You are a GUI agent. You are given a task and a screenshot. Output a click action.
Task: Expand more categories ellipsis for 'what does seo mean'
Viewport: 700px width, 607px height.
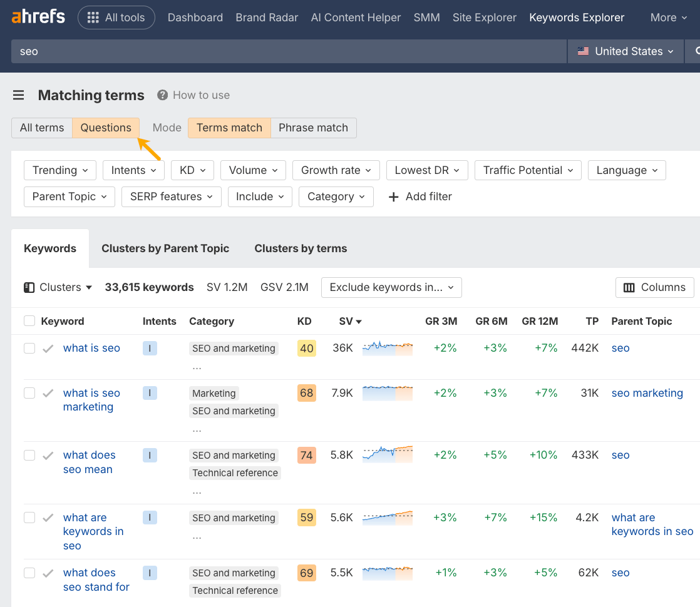[197, 493]
